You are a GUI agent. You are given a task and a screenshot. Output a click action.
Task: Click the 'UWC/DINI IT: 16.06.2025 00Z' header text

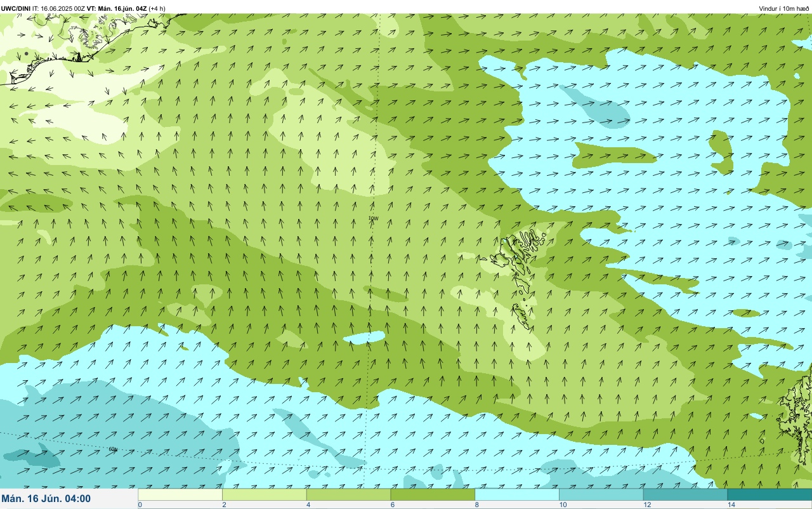point(43,8)
